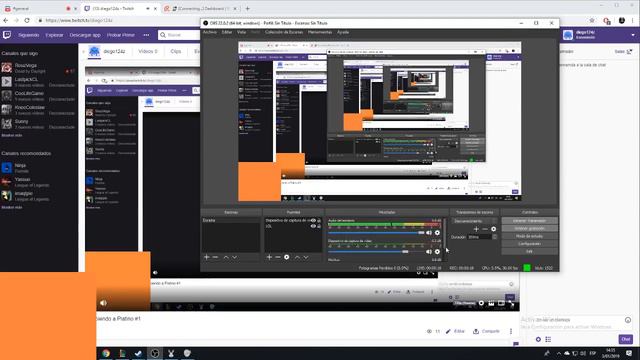Open the viewer list icon below chat input
The height and width of the screenshot is (360, 640).
(548, 339)
